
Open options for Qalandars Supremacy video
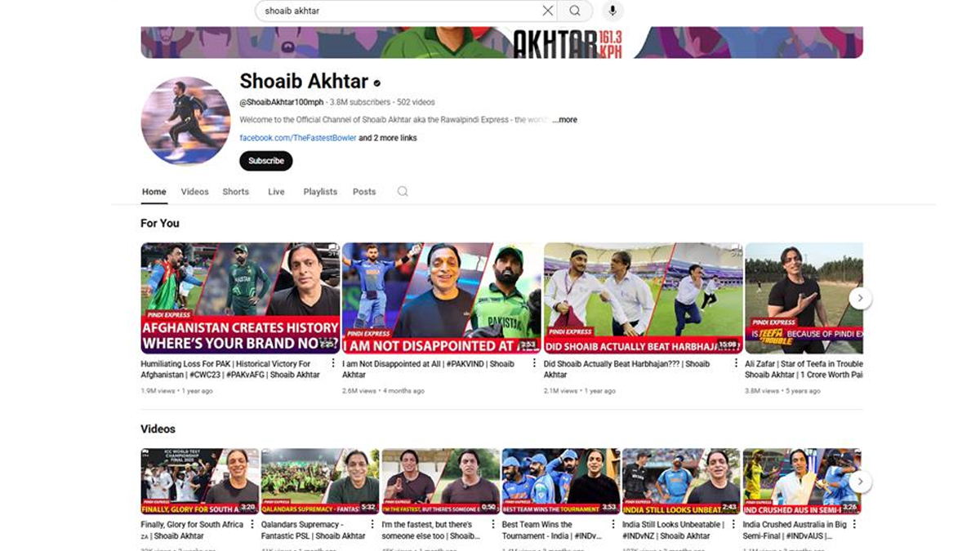[374, 524]
